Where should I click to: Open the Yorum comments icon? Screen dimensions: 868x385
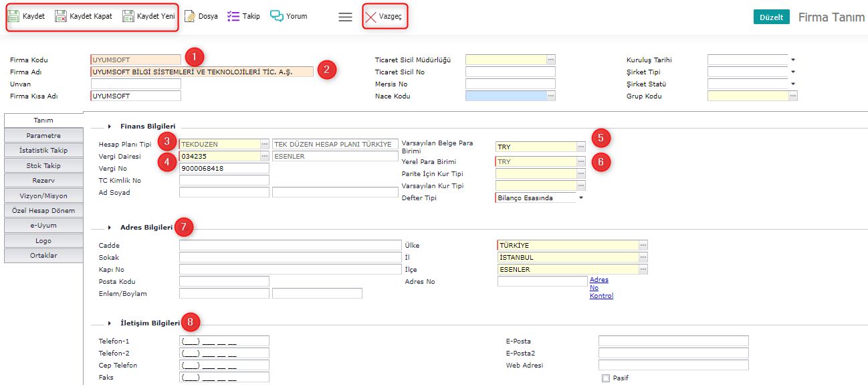click(277, 15)
